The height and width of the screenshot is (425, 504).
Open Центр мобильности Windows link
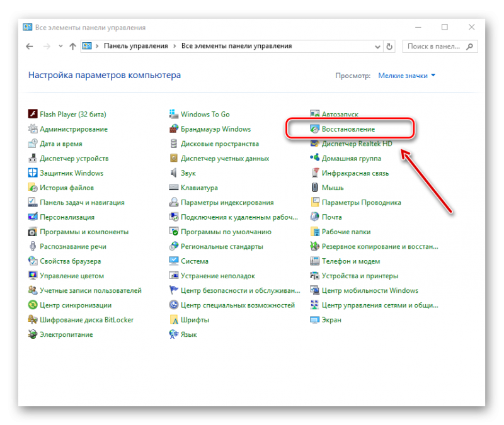[x=370, y=290]
